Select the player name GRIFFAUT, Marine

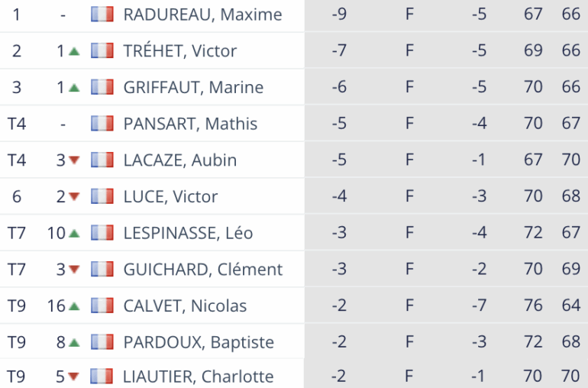pyautogui.click(x=193, y=88)
